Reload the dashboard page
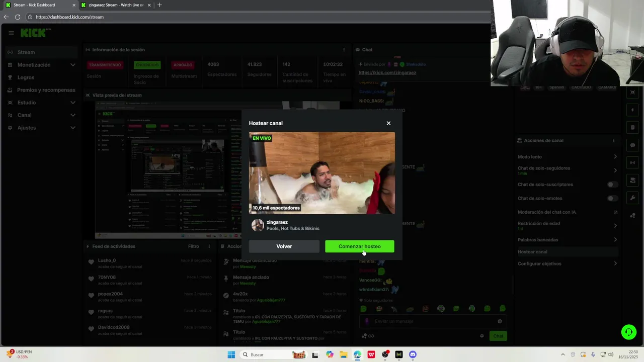The width and height of the screenshot is (644, 362). [18, 17]
